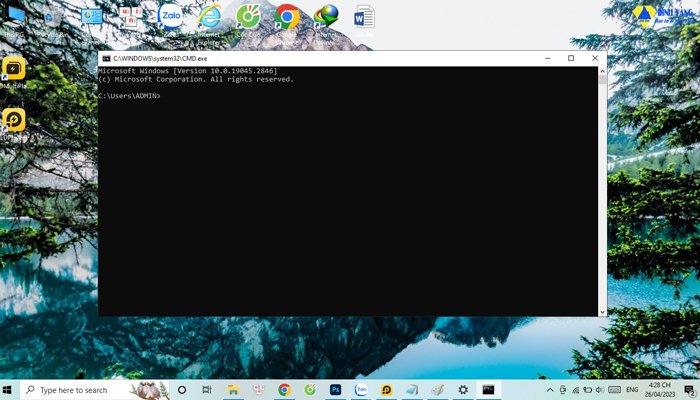Launch LDPlayer from the desktop shortcut

pyautogui.click(x=14, y=120)
